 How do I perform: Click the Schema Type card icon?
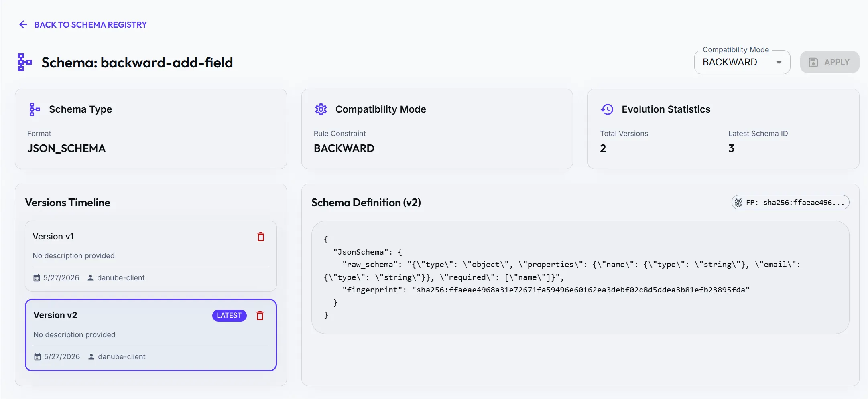pos(35,109)
